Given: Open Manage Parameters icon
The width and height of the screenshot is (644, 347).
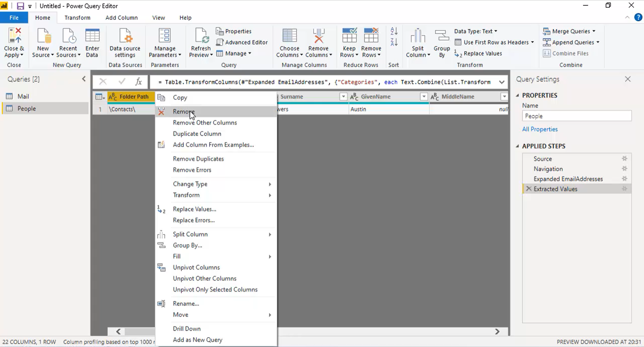Looking at the screenshot, I should (165, 36).
